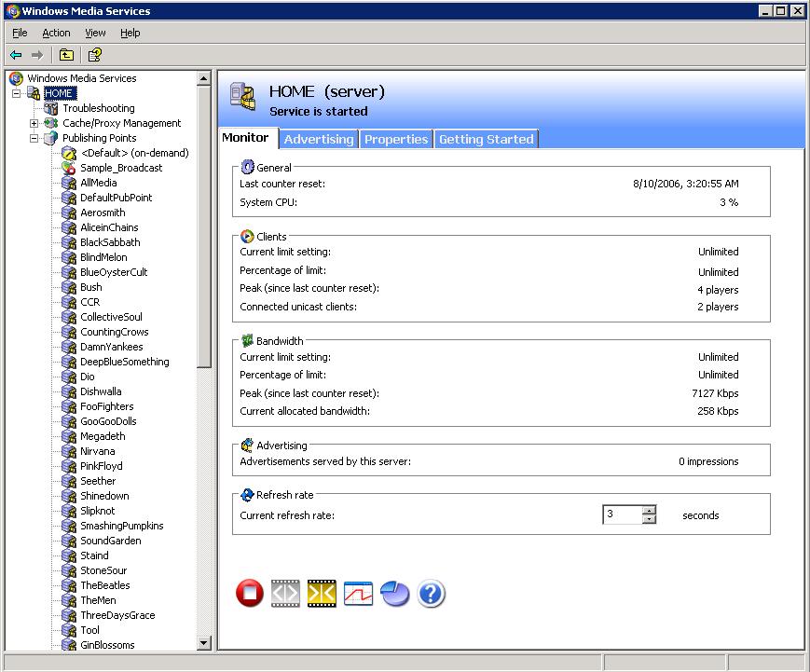This screenshot has width=810, height=672.
Task: Click the gray Allow new unicast connections icon
Action: click(285, 593)
